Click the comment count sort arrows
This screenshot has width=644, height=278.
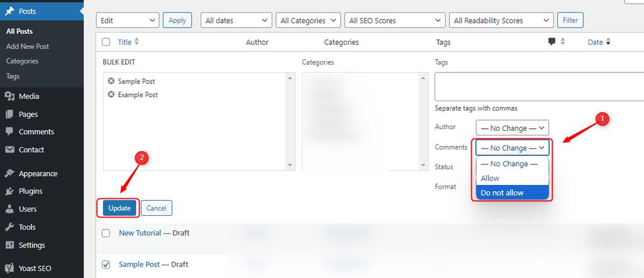(563, 42)
